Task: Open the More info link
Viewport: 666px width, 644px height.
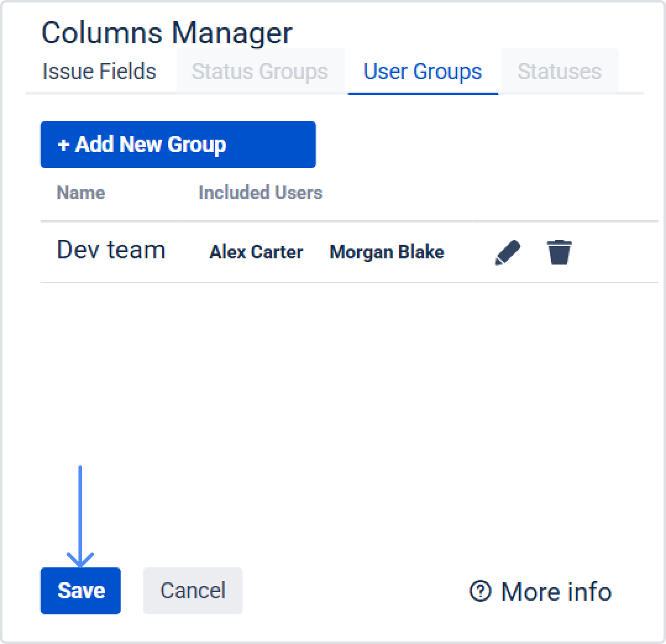Action: click(555, 591)
